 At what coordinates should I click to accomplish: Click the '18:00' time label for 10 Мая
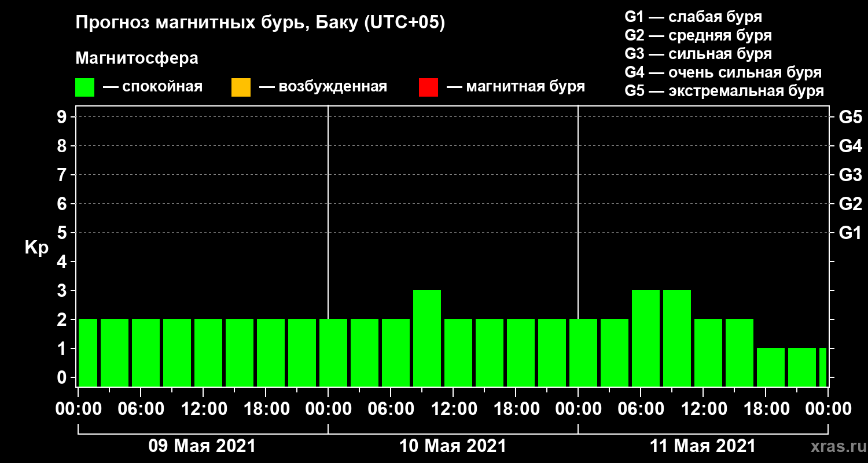click(516, 409)
